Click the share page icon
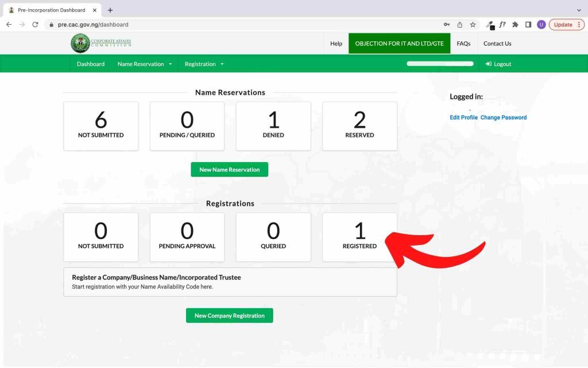 [x=460, y=24]
